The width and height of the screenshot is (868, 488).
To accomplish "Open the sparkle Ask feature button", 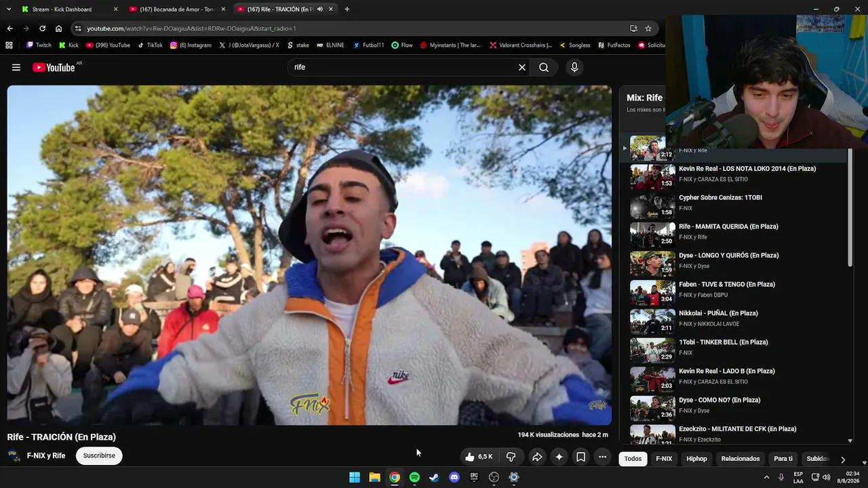I will [559, 457].
